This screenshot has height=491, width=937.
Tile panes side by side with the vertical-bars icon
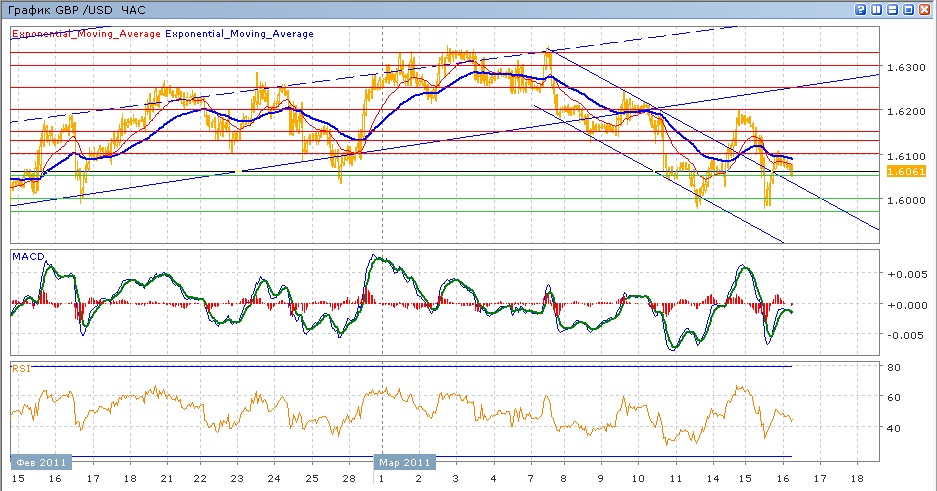(x=877, y=10)
